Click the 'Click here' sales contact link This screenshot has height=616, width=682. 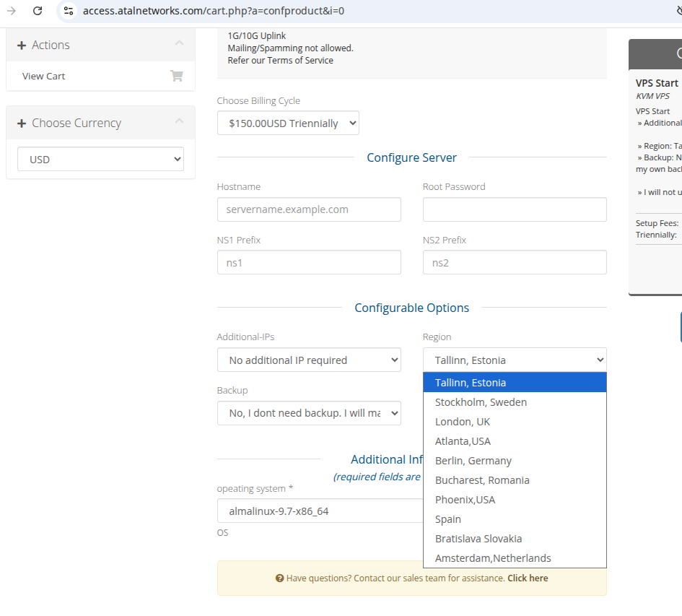(528, 578)
